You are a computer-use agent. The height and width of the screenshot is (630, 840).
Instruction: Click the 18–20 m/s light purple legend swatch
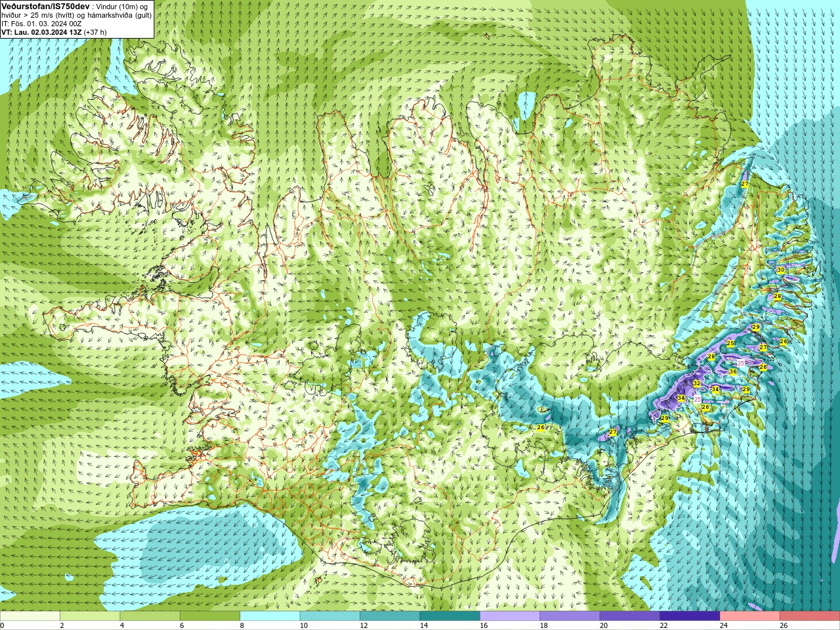pos(570,616)
